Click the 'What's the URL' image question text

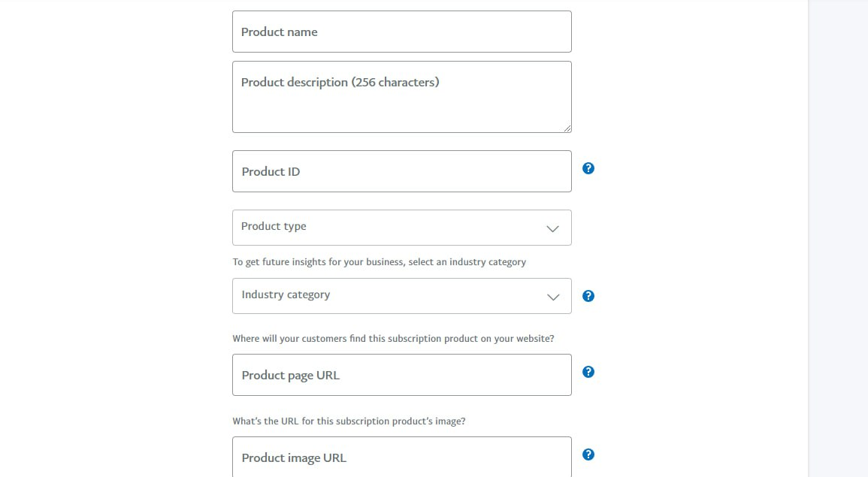point(349,421)
